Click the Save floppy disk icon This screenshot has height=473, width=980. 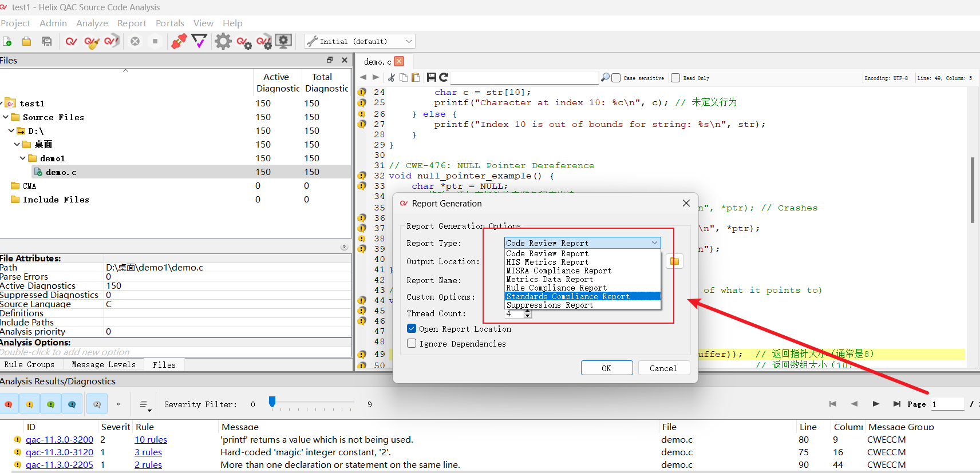pyautogui.click(x=432, y=77)
